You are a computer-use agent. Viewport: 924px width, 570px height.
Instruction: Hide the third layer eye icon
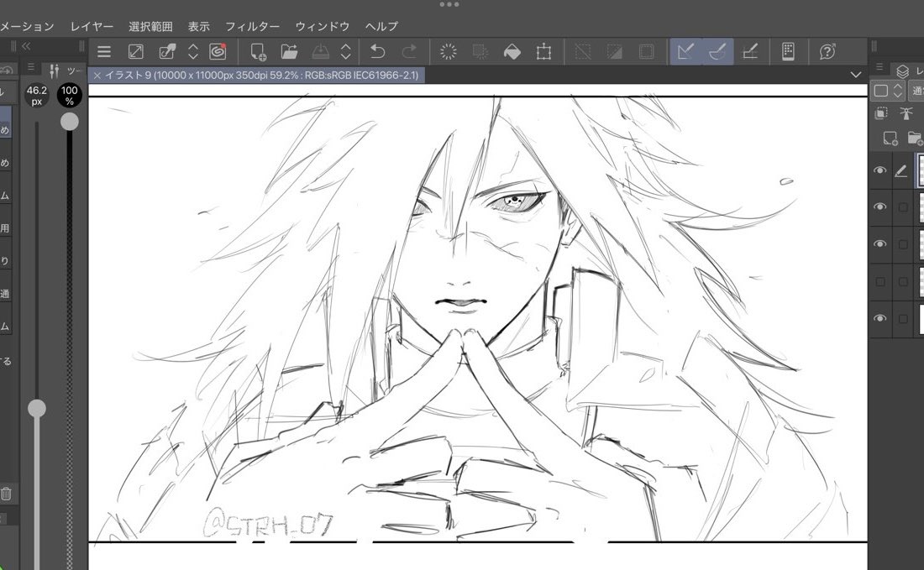[879, 243]
